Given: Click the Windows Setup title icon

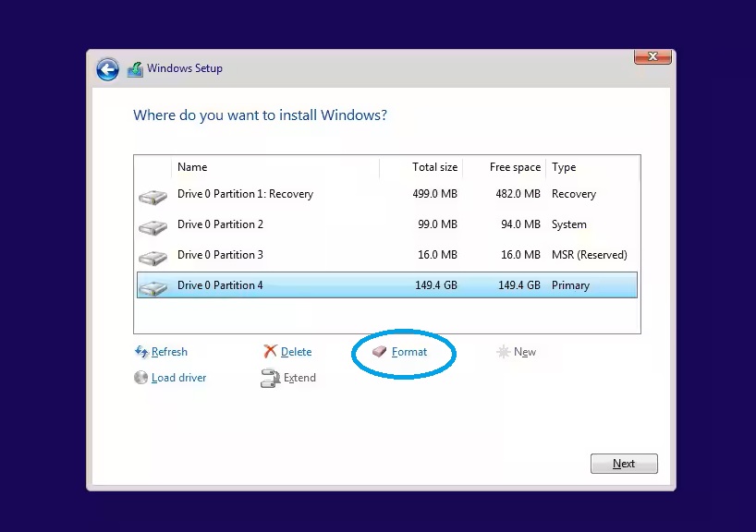Looking at the screenshot, I should pyautogui.click(x=135, y=69).
